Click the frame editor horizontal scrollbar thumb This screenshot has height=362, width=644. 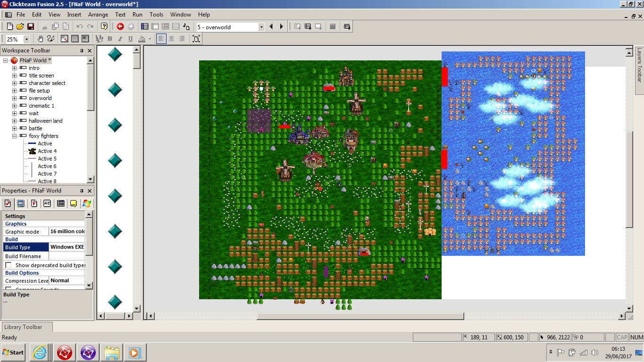pyautogui.click(x=360, y=316)
